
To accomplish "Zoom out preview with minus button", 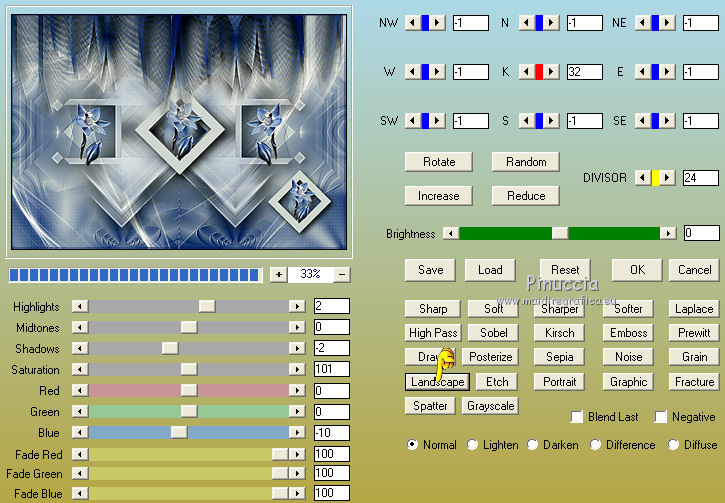I will [x=342, y=275].
